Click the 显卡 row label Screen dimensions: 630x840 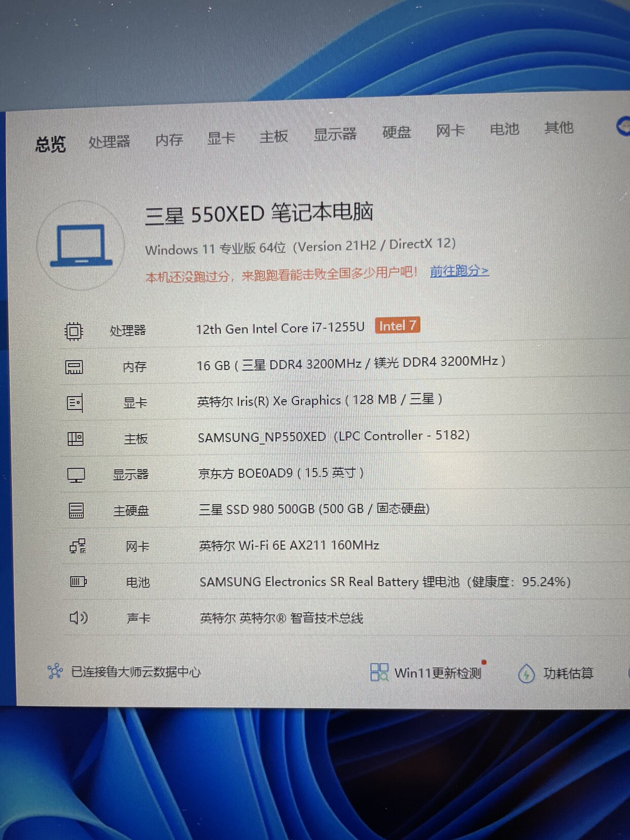click(135, 403)
